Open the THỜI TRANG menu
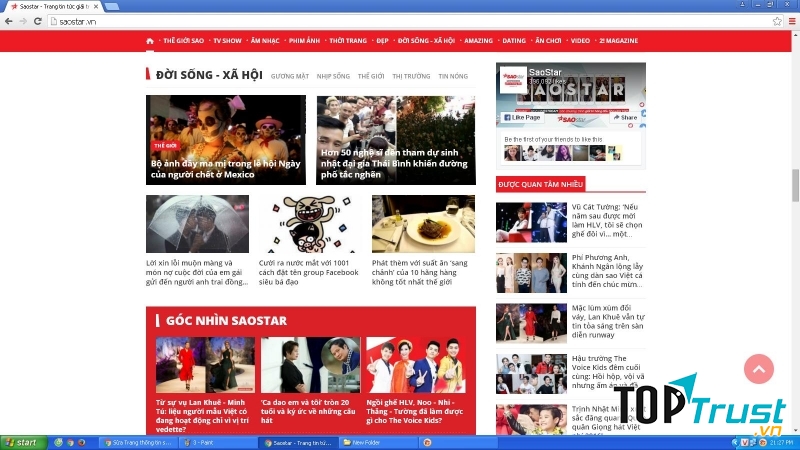The image size is (800, 450). coord(348,41)
